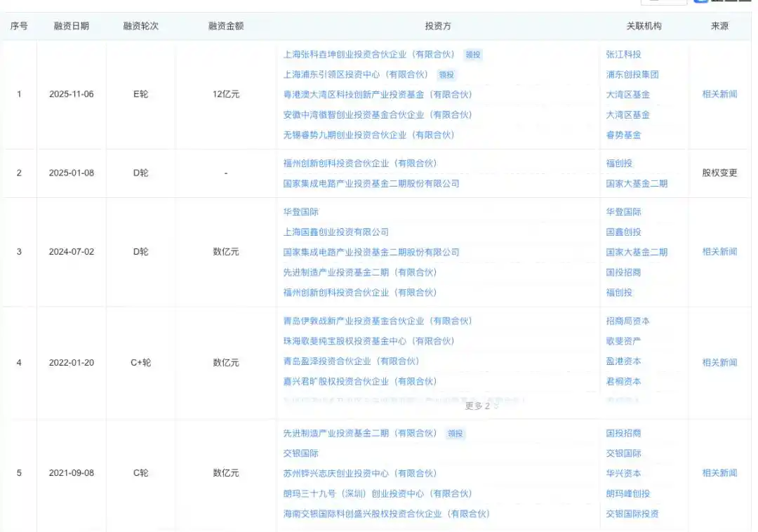Open investor 海南交银国际科创盛兴股权投资合伙企业

387,514
